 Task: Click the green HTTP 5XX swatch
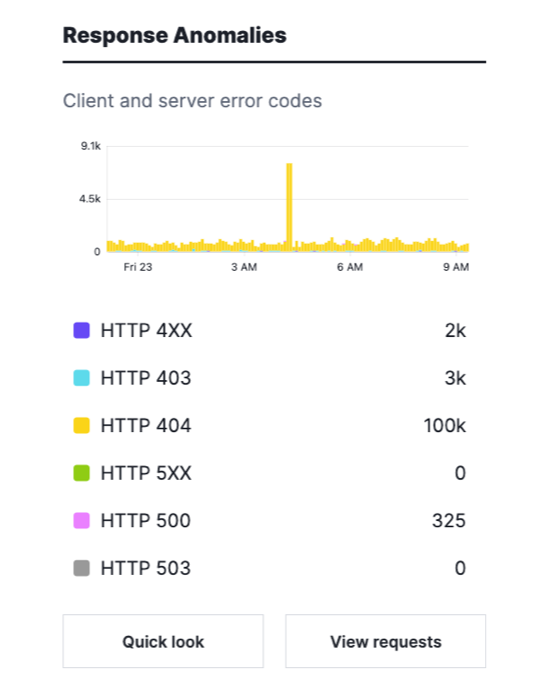[82, 473]
